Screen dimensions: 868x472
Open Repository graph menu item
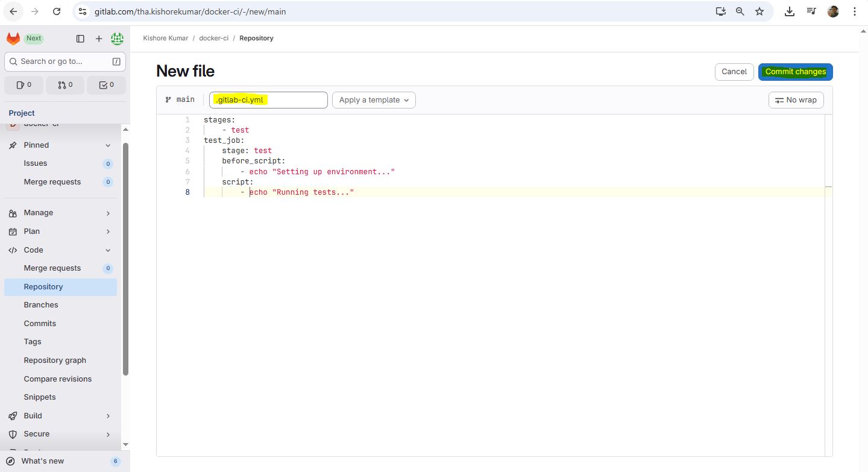pyautogui.click(x=55, y=360)
